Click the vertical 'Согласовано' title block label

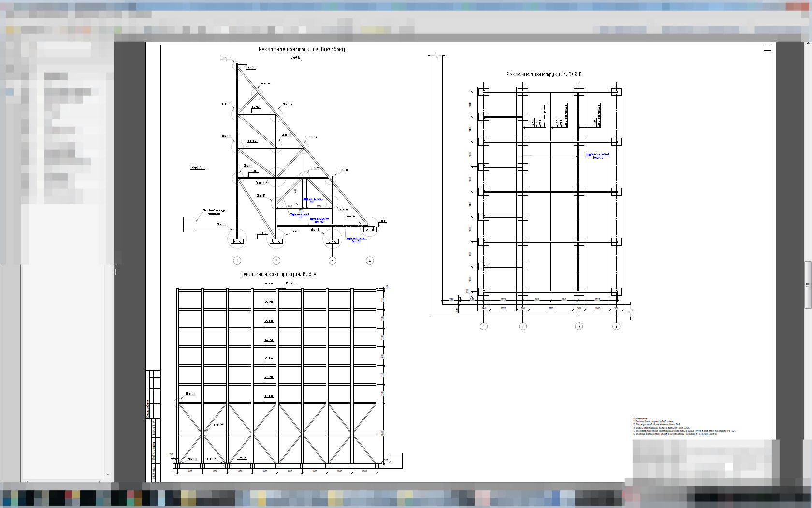[148, 409]
